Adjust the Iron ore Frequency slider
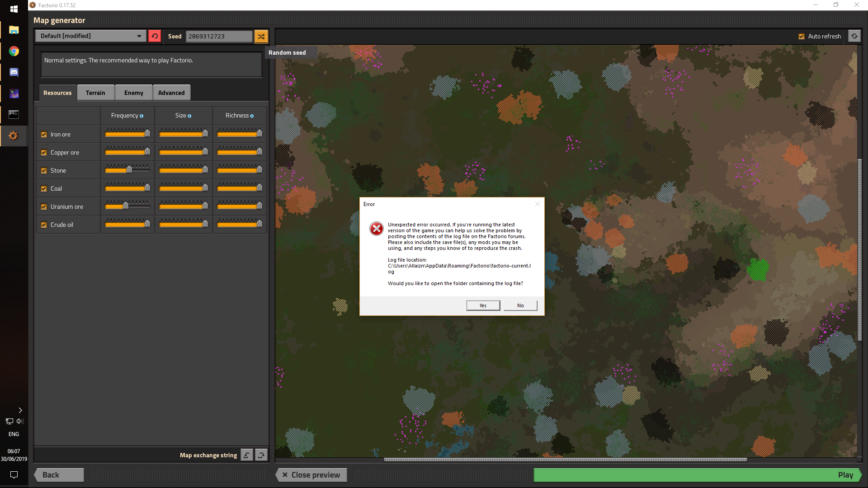868x488 pixels. 127,133
